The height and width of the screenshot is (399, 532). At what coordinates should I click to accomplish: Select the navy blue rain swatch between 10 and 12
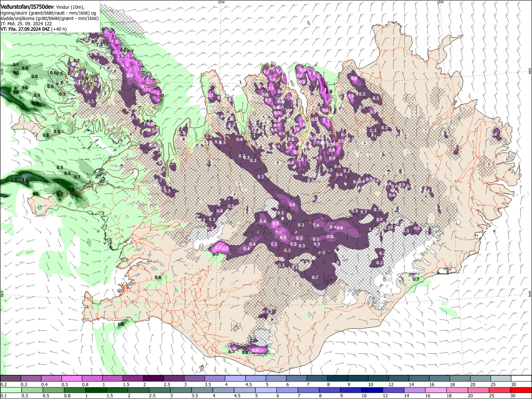(372, 390)
